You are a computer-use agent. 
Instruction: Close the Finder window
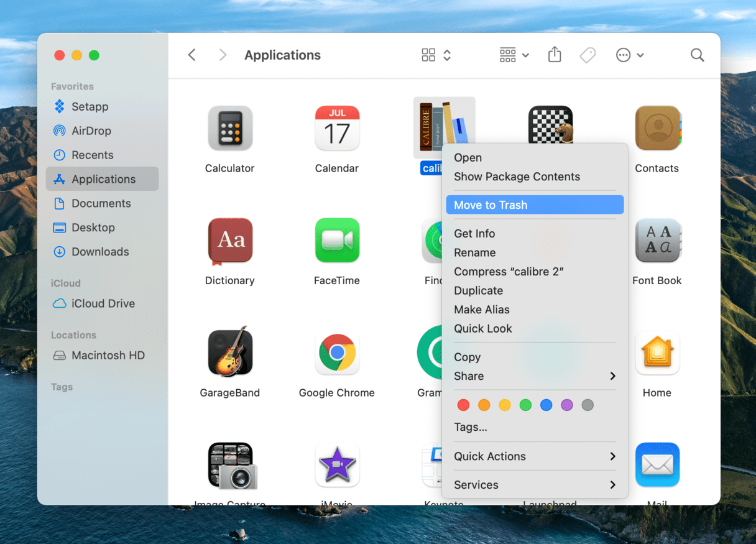click(x=60, y=55)
